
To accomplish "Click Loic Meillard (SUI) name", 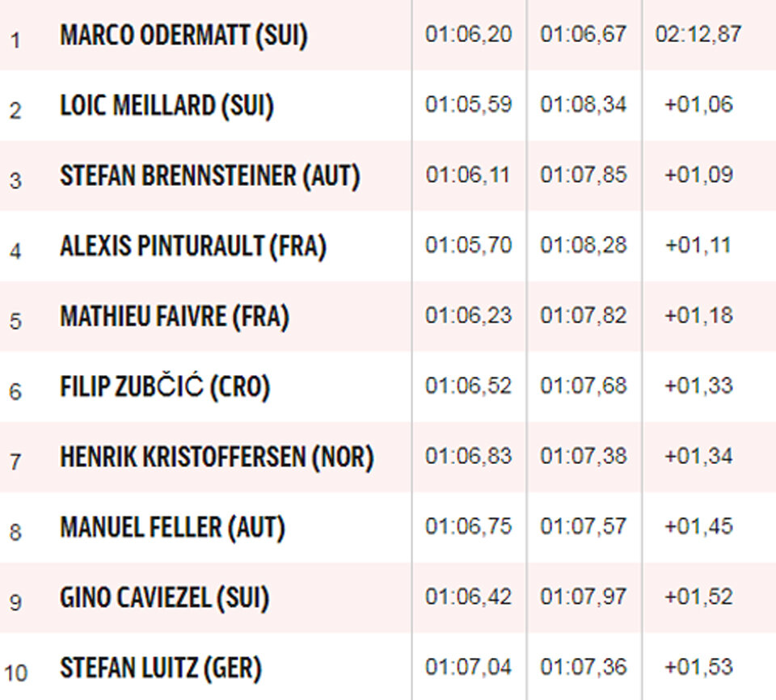I will [167, 106].
